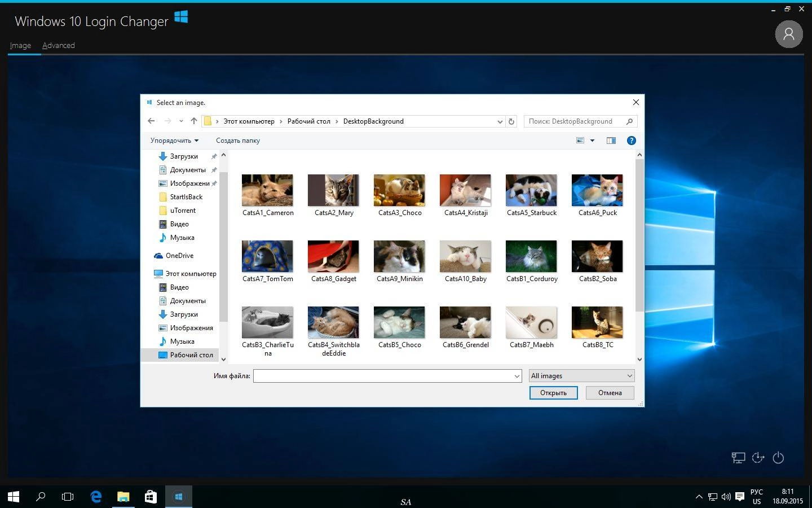Click Рабочий стол in the address bar
Image resolution: width=812 pixels, height=508 pixels.
309,121
